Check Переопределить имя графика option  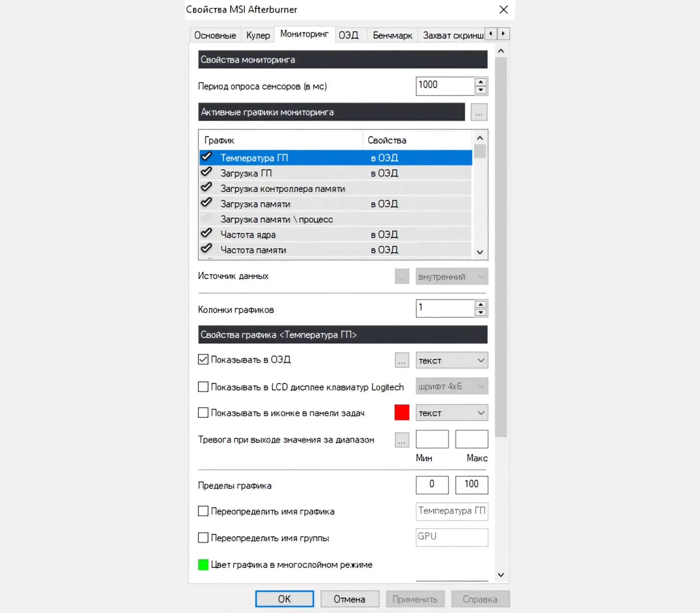pyautogui.click(x=203, y=511)
